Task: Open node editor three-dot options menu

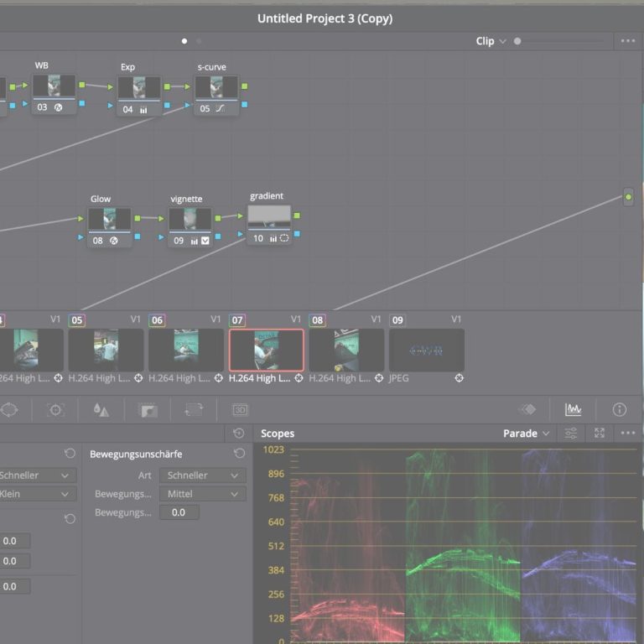Action: click(627, 41)
